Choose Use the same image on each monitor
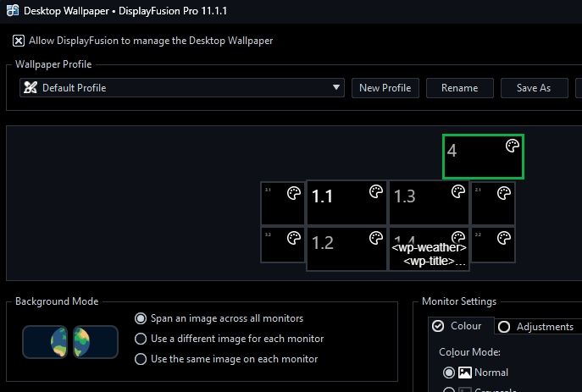 pos(141,359)
